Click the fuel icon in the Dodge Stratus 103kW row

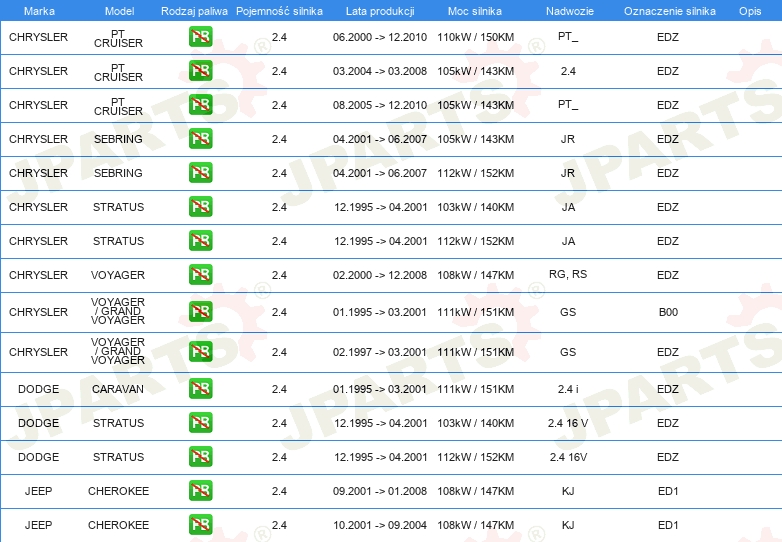(200, 422)
